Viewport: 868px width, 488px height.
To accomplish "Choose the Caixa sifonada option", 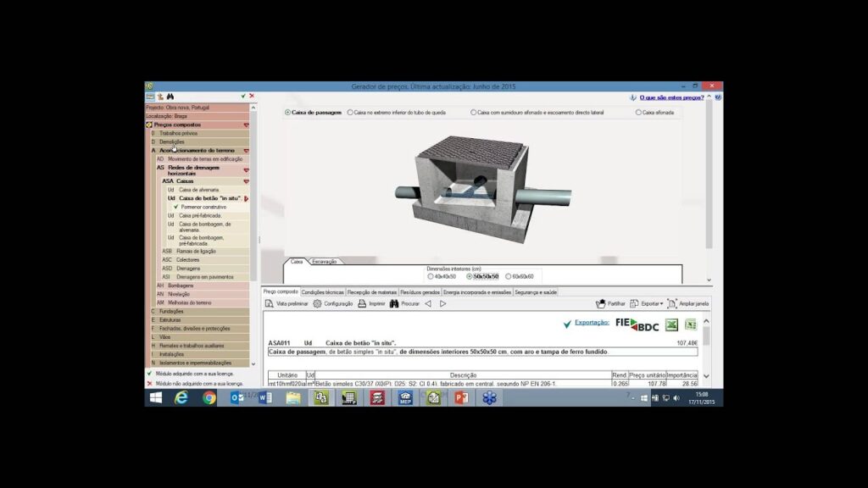I will click(637, 112).
